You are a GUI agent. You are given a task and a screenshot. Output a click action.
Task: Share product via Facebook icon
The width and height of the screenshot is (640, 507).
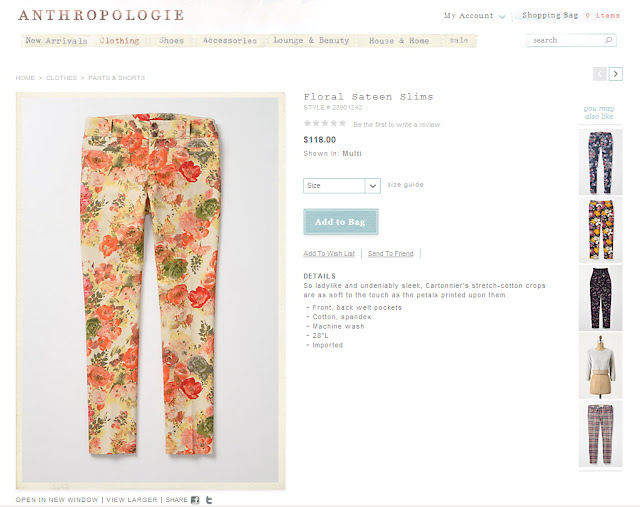(196, 500)
